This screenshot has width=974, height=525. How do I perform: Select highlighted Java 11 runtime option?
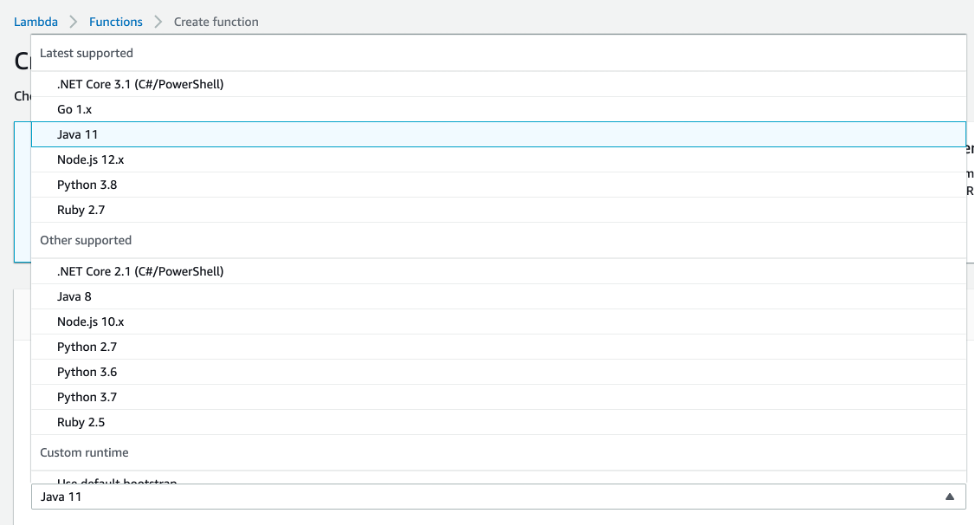pyautogui.click(x=78, y=134)
